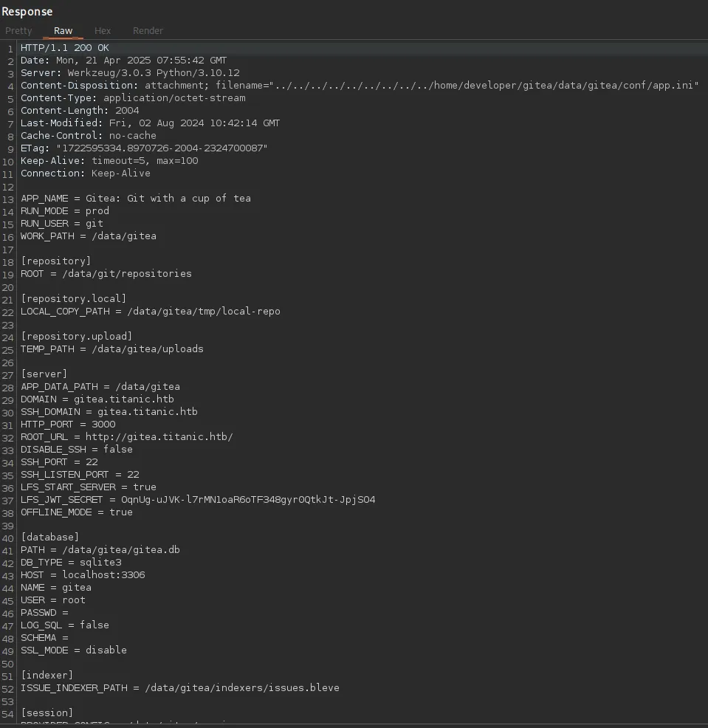Click the HTTP/1.1 200 OK status line
The width and height of the screenshot is (708, 728).
click(x=65, y=48)
